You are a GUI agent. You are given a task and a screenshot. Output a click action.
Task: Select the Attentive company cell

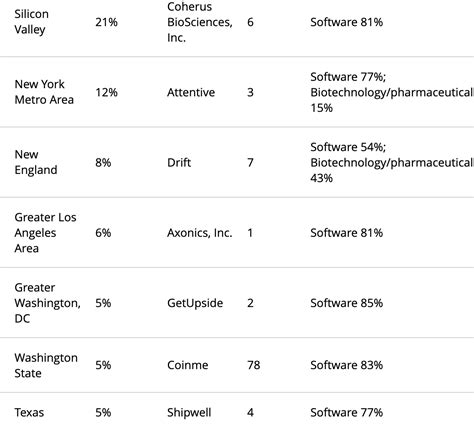(191, 92)
